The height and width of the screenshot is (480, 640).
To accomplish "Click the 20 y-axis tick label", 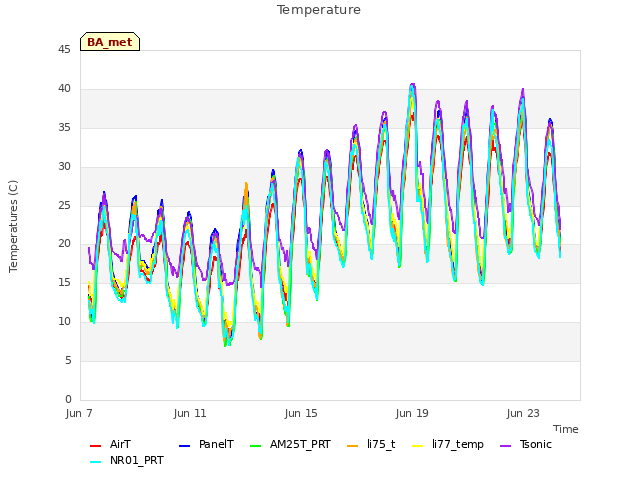I will [x=64, y=244].
